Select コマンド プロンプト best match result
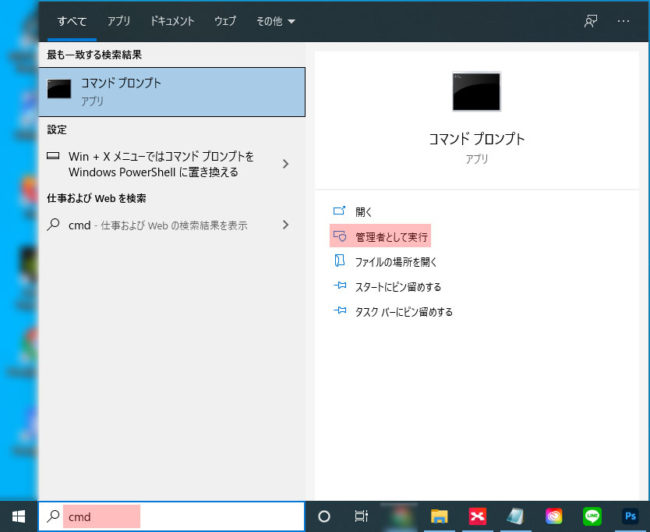 click(x=172, y=92)
